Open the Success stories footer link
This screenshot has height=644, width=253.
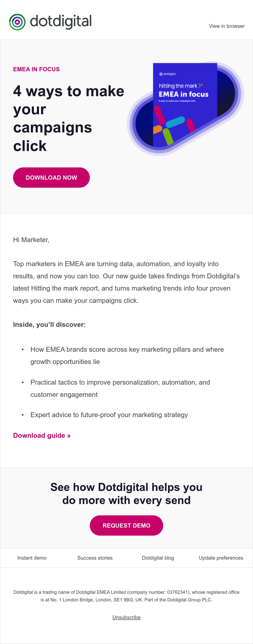[95, 558]
